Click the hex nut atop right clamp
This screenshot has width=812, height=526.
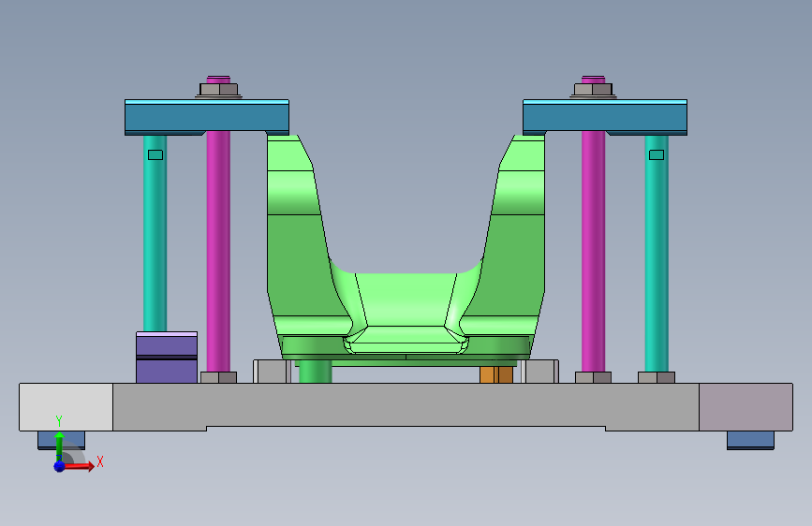coord(594,90)
